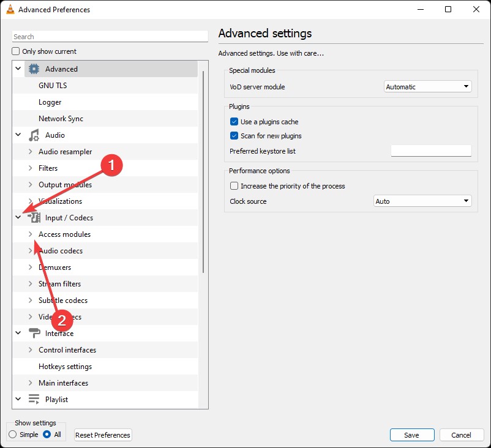Expand the Control interfaces node
The image size is (491, 448).
click(31, 349)
